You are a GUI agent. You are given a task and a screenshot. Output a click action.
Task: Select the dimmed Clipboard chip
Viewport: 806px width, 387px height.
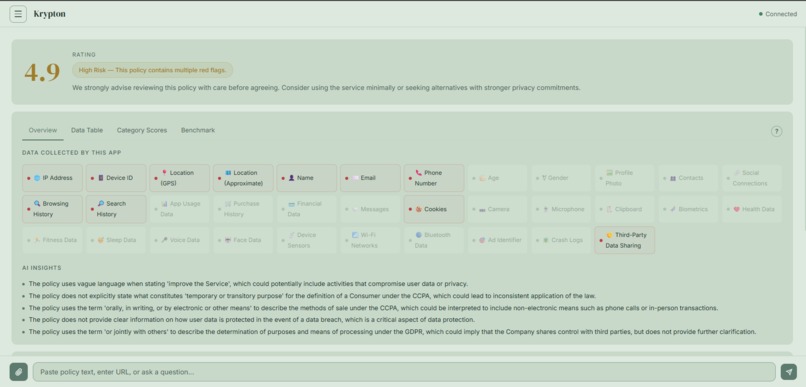click(x=625, y=209)
